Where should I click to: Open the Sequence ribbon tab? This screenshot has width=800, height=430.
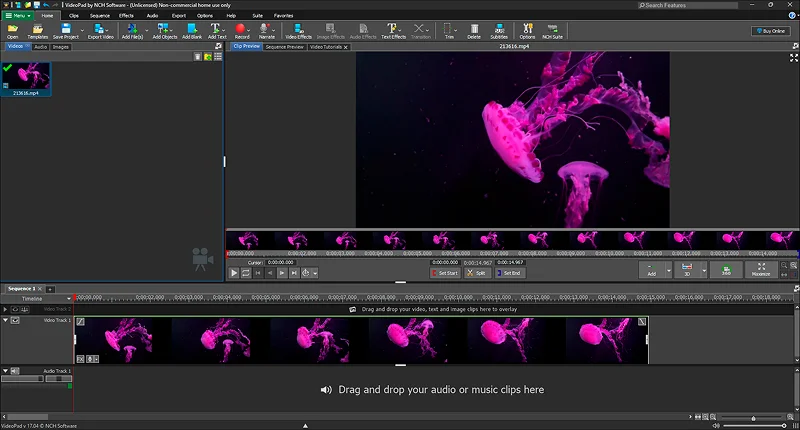(x=99, y=16)
